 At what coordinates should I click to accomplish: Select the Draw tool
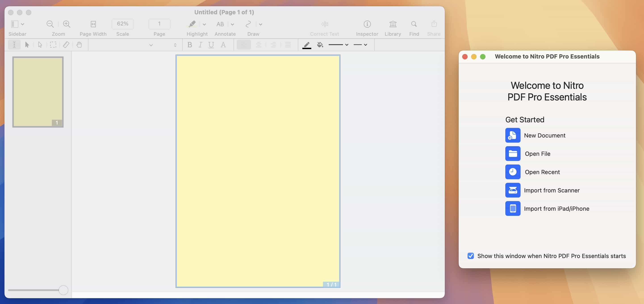point(249,24)
